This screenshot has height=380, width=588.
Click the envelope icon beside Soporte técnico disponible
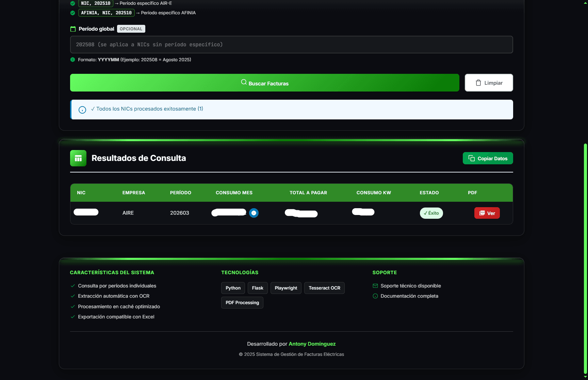(x=375, y=286)
